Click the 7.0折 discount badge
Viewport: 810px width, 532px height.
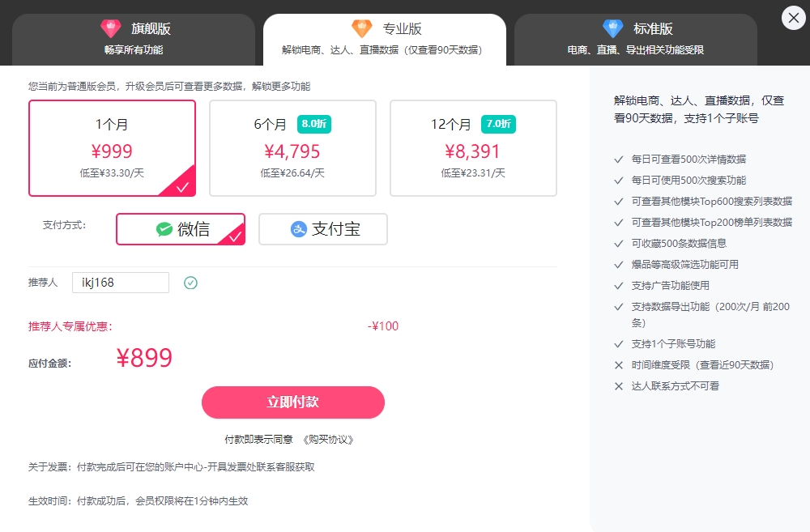click(498, 124)
